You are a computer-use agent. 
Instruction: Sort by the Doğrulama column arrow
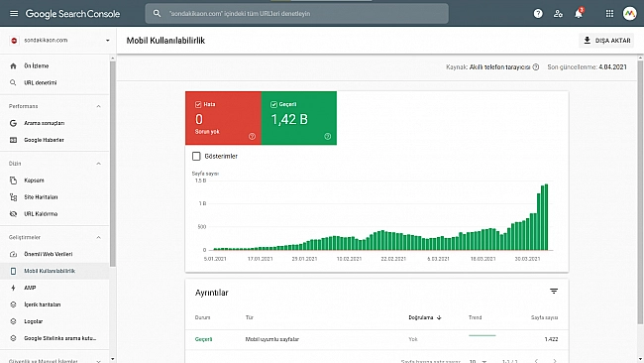click(x=439, y=317)
